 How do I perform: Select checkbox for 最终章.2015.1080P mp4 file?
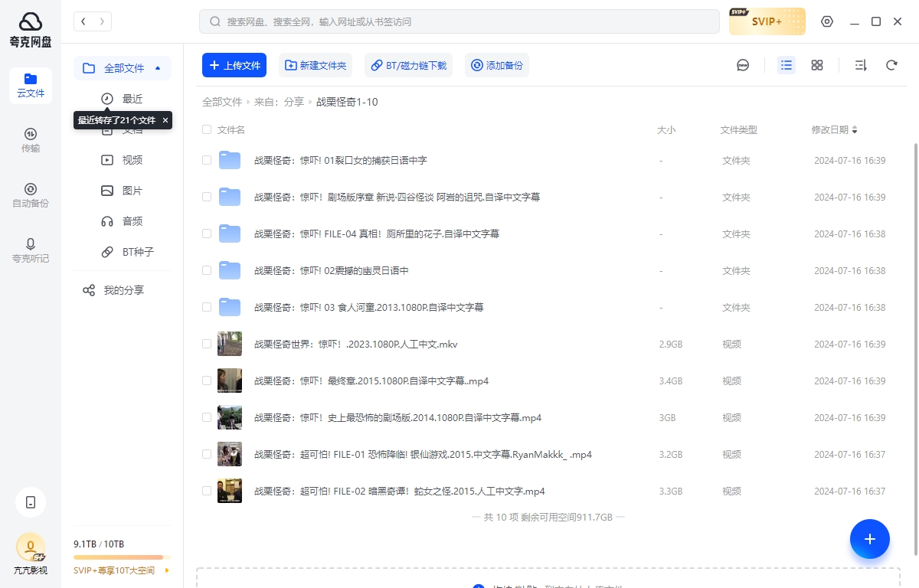[x=207, y=381]
